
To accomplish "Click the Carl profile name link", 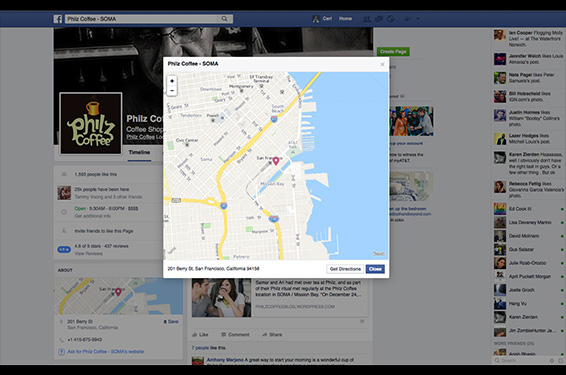I will point(327,18).
